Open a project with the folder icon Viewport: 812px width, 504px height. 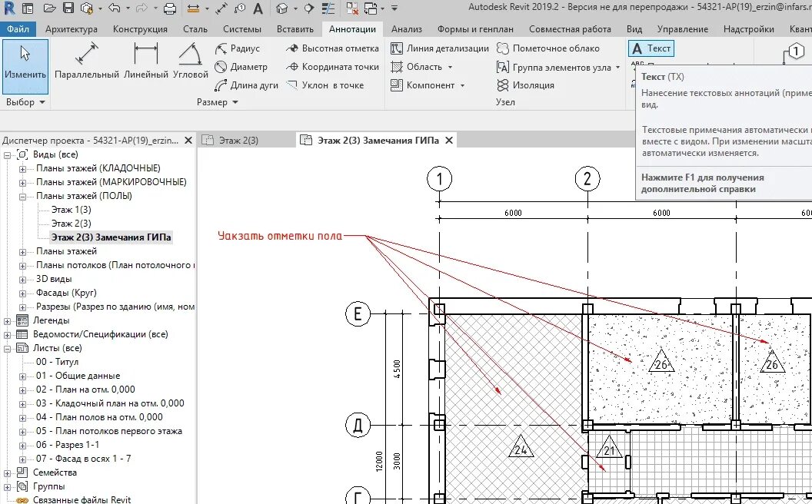click(x=49, y=8)
